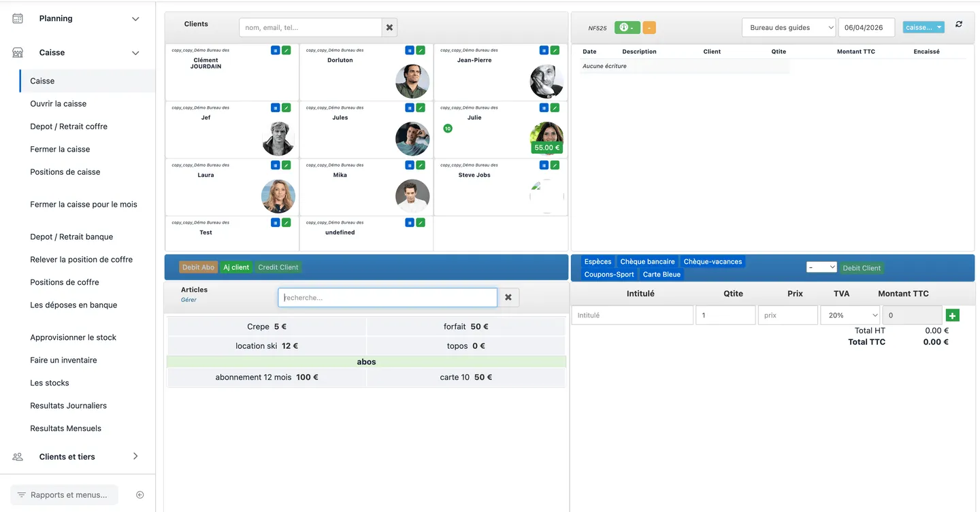Click the refresh icon in the register header
Image resolution: width=980 pixels, height=512 pixels.
pos(959,24)
